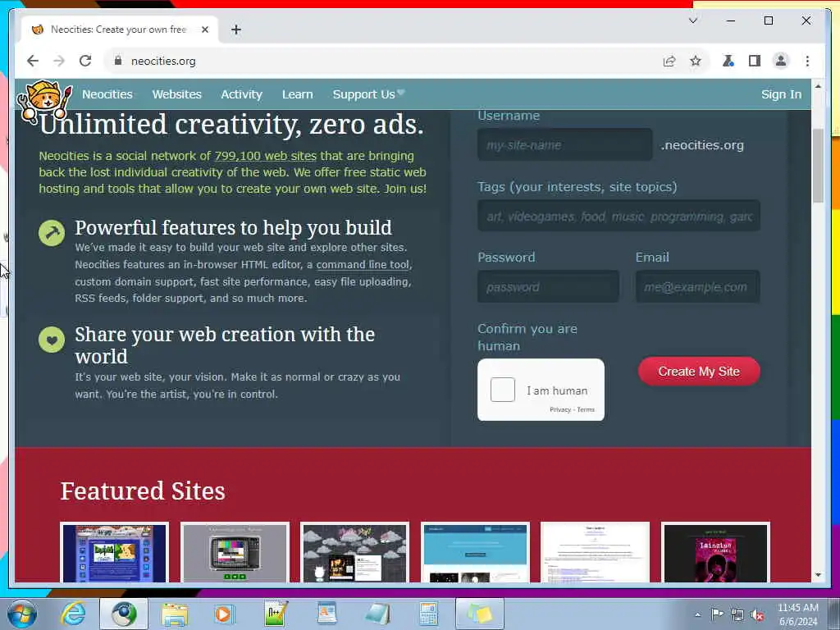Open the captcha Terms link
The image size is (840, 630).
586,410
